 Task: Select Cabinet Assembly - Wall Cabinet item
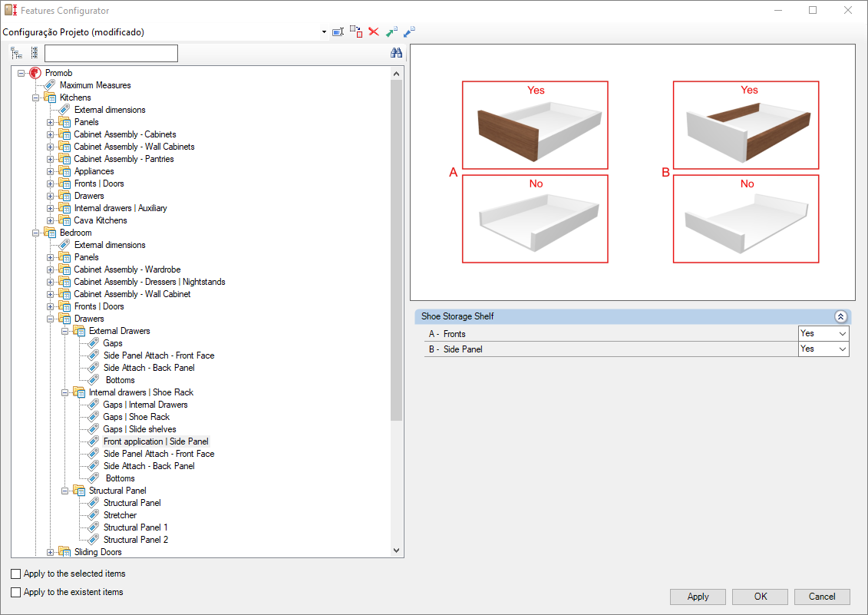(x=132, y=294)
